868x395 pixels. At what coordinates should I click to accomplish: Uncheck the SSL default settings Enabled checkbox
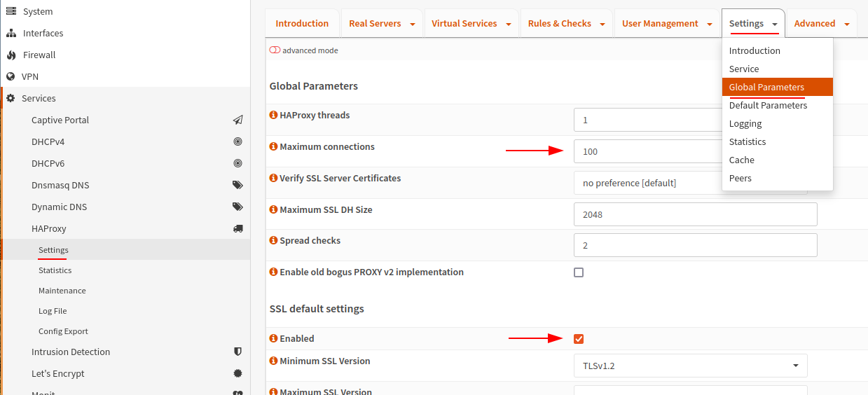click(579, 339)
